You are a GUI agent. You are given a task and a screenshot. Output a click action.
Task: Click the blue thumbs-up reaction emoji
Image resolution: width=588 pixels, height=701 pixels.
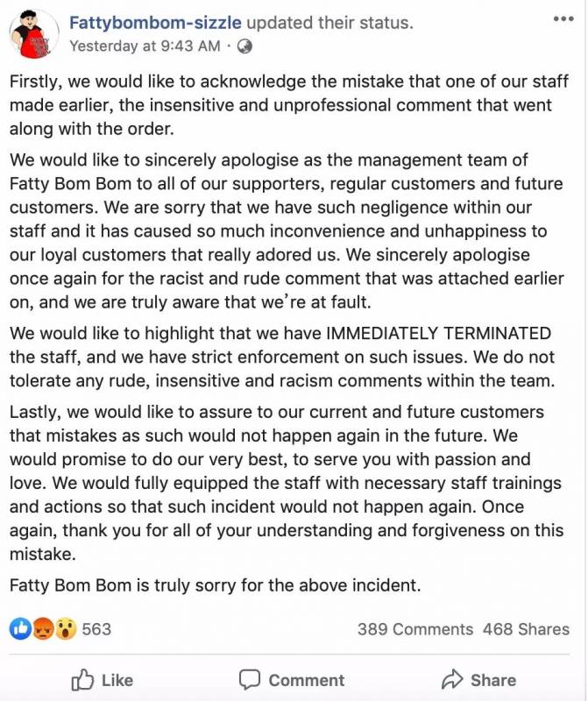pos(20,629)
